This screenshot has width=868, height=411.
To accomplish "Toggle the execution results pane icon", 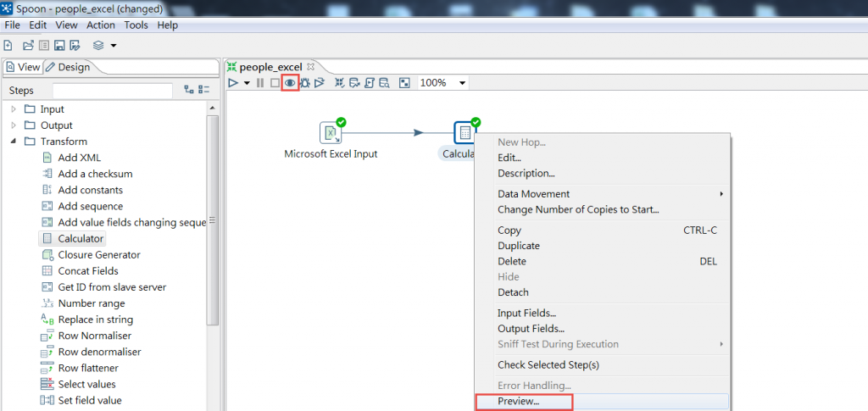I will click(x=404, y=83).
